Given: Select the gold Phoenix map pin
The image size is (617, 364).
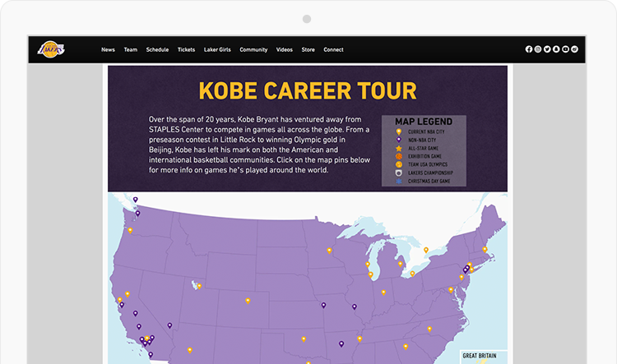Looking at the screenshot, I should tap(190, 350).
